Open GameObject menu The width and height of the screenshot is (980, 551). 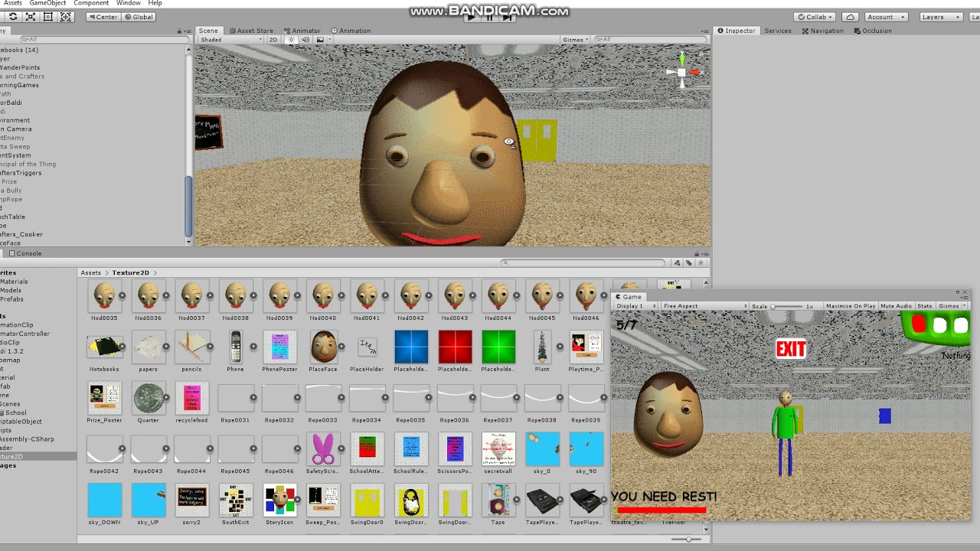tap(47, 3)
